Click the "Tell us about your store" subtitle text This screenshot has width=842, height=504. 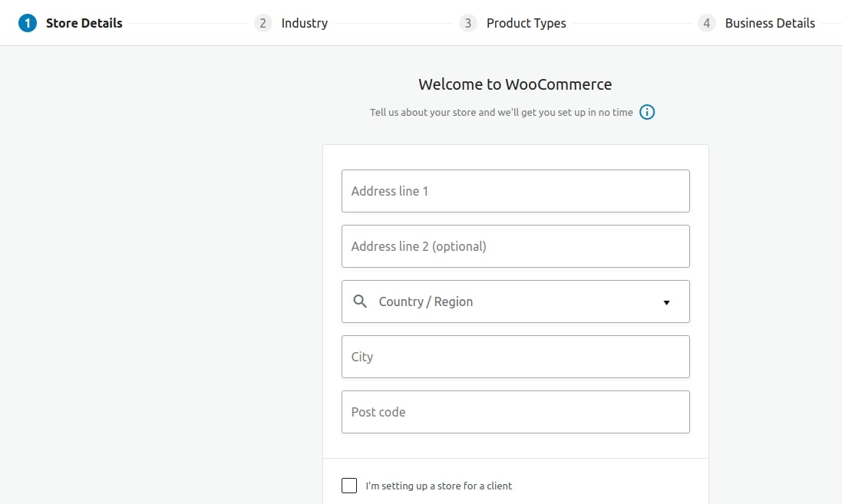tap(501, 112)
